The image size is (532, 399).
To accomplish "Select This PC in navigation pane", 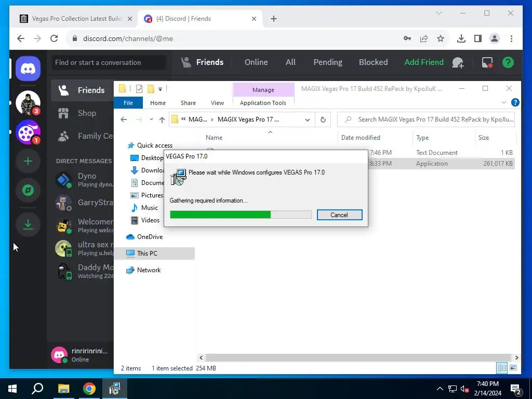I will click(155, 254).
